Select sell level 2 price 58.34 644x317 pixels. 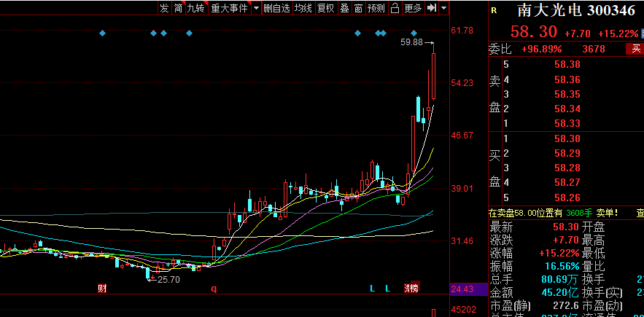coord(567,109)
